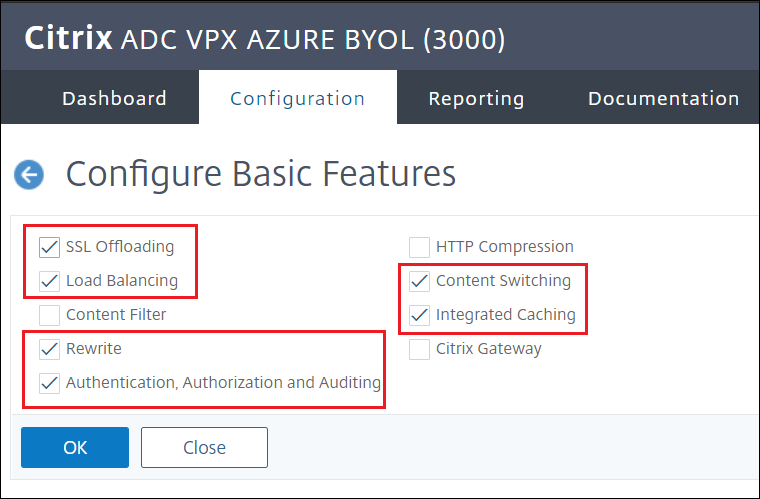
Task: Click the Citrix ADC VPX title
Action: [264, 40]
